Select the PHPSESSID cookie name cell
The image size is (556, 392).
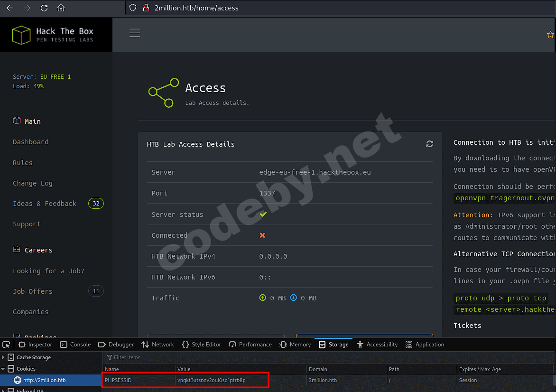click(139, 380)
